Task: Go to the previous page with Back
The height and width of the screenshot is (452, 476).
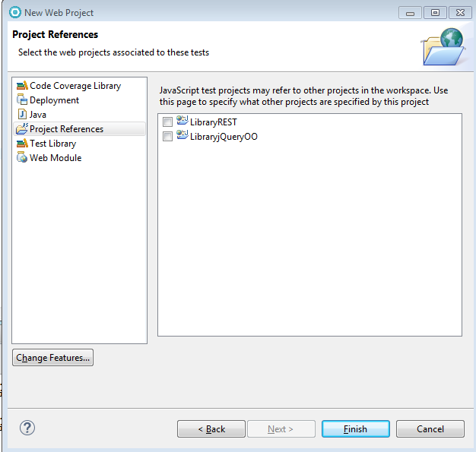Action: (x=211, y=429)
